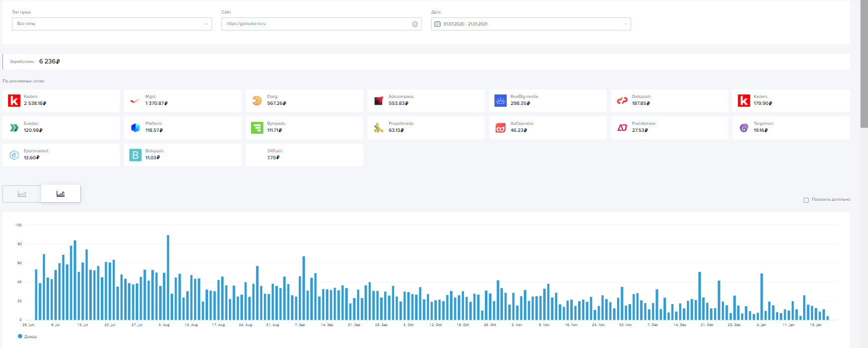Viewport: 868px width, 348px height.
Task: Click the vertical page scrollbar thumb
Action: point(864,65)
